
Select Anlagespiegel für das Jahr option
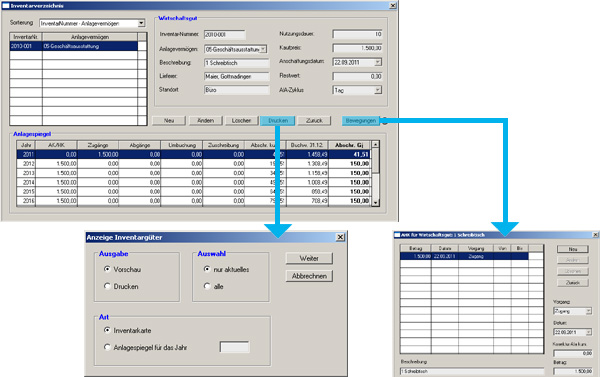coord(107,347)
